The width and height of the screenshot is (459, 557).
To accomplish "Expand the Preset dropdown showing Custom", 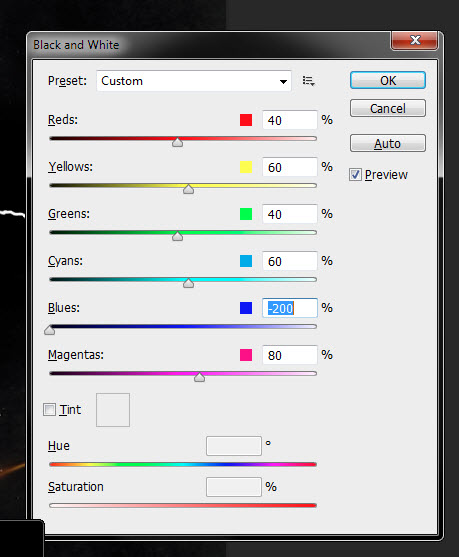I will tap(194, 81).
